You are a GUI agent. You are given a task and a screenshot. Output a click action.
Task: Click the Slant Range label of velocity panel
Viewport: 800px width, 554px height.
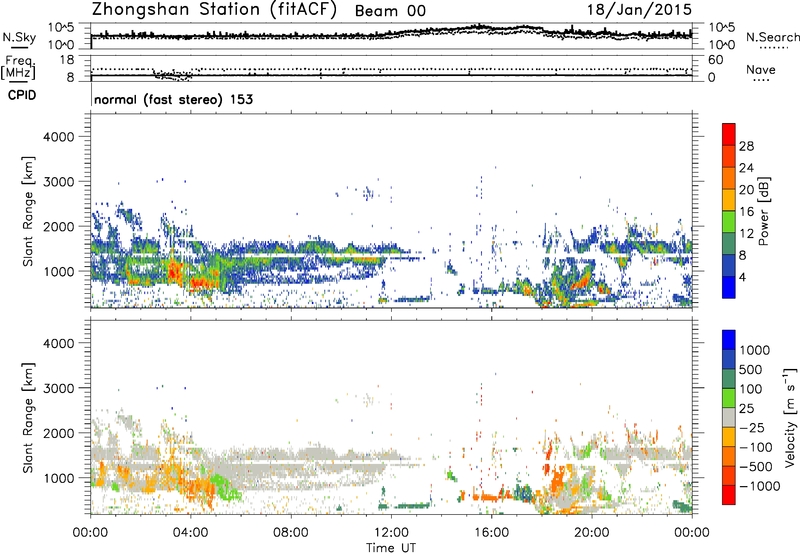tap(28, 418)
